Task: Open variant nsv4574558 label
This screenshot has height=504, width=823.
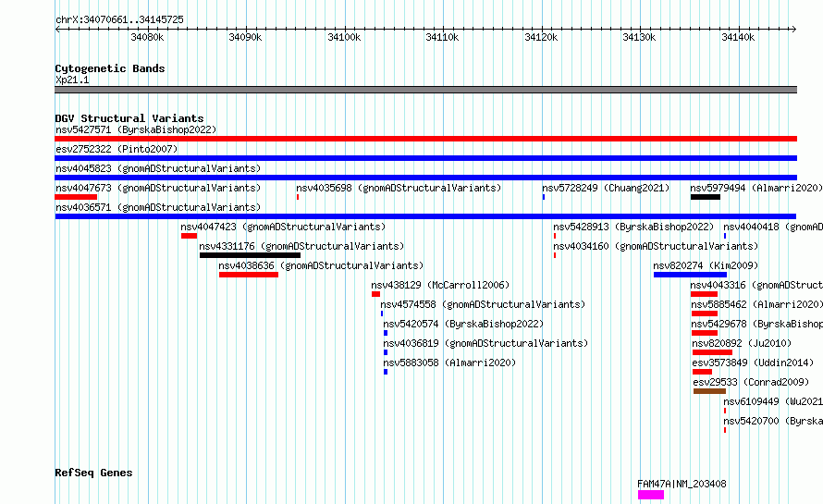Action: point(483,304)
